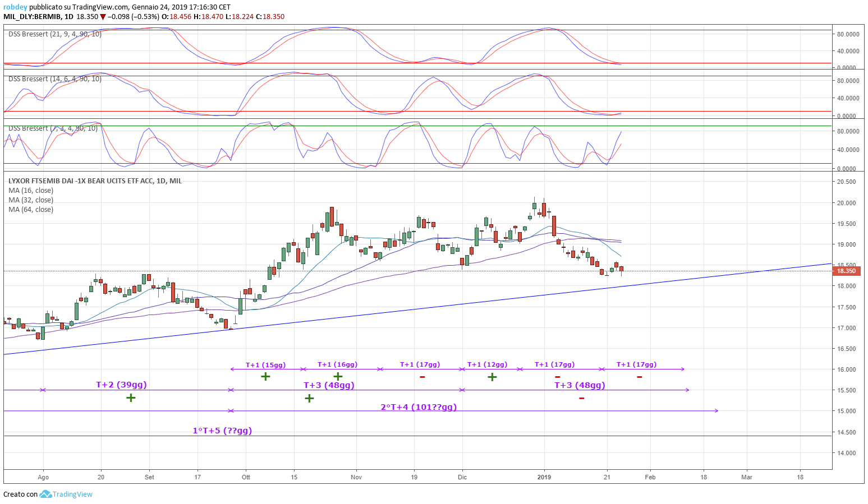Click the Nov date axis label
This screenshot has height=504, width=868.
pos(356,477)
